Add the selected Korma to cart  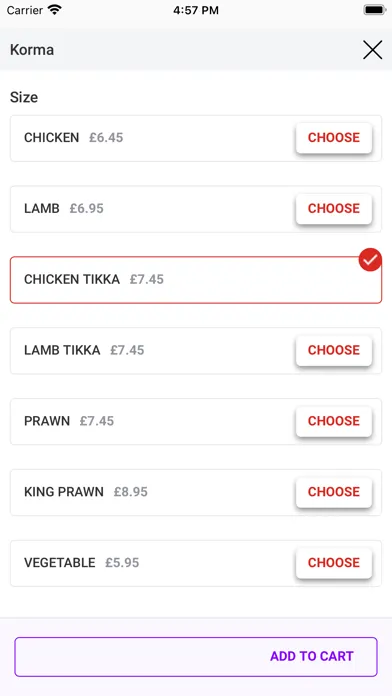click(x=196, y=656)
